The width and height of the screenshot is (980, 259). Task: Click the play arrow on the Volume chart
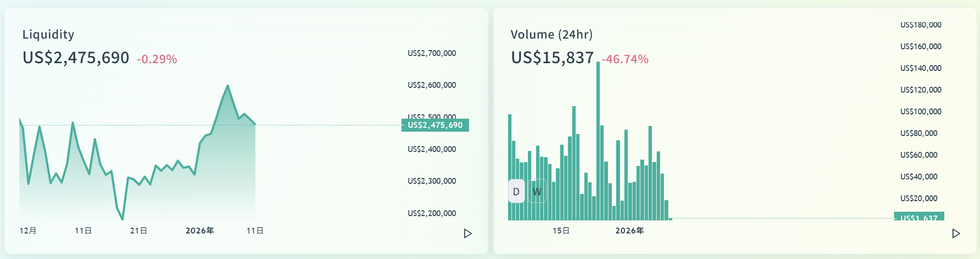(x=955, y=233)
